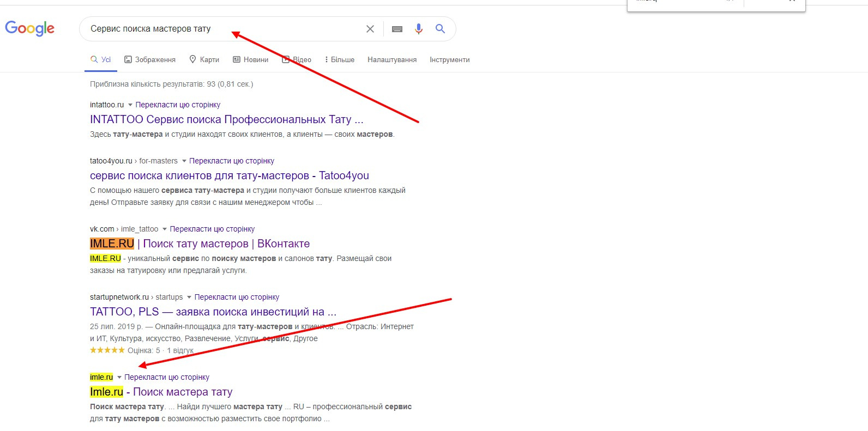Click the Карти tab pin icon

(192, 59)
